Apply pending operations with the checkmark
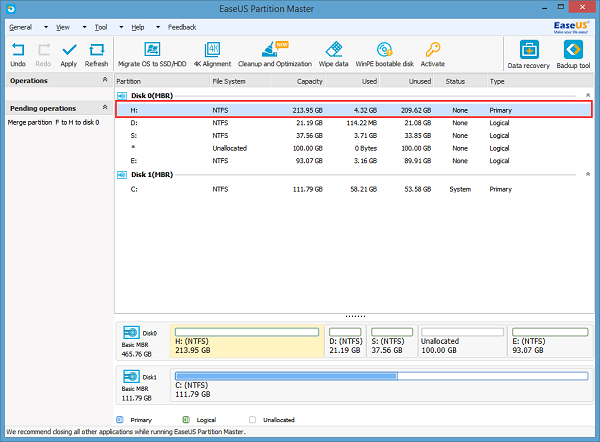The height and width of the screenshot is (442, 600). (x=69, y=50)
